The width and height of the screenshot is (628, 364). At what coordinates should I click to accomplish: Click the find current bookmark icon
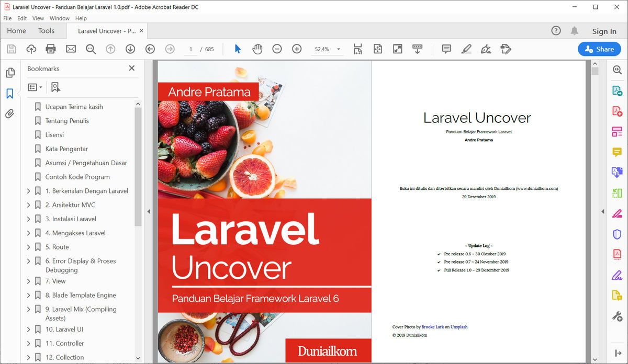pyautogui.click(x=55, y=87)
